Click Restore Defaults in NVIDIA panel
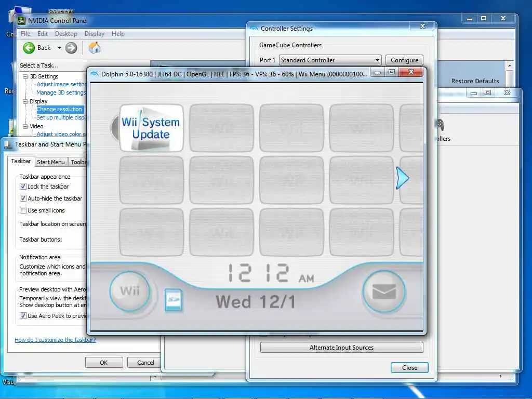The height and width of the screenshot is (399, 532). [475, 81]
